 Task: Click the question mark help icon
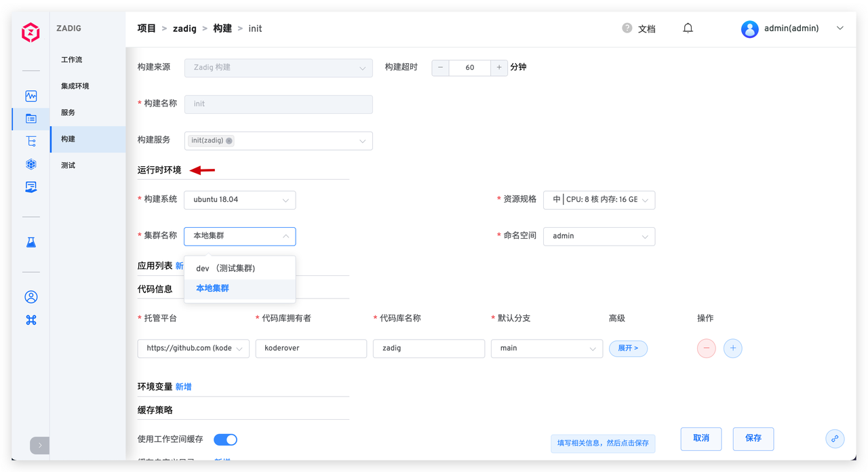pyautogui.click(x=627, y=28)
